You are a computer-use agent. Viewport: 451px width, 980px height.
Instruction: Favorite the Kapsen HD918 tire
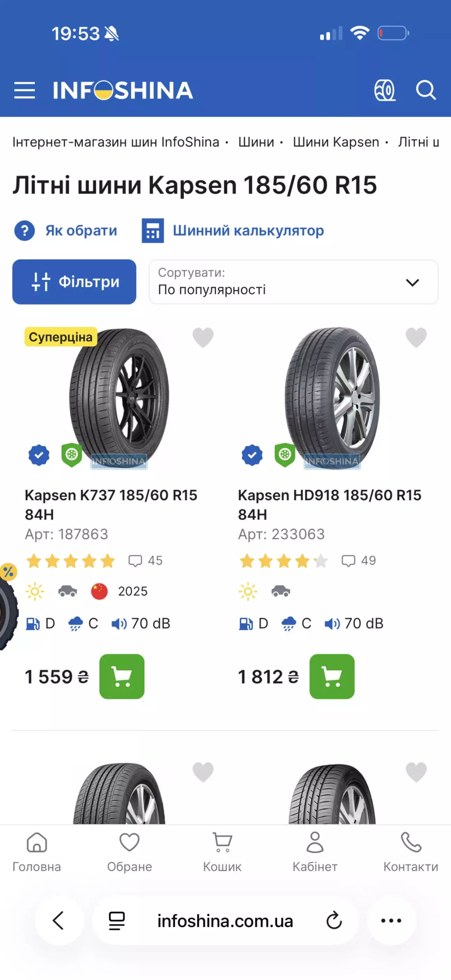coord(416,337)
